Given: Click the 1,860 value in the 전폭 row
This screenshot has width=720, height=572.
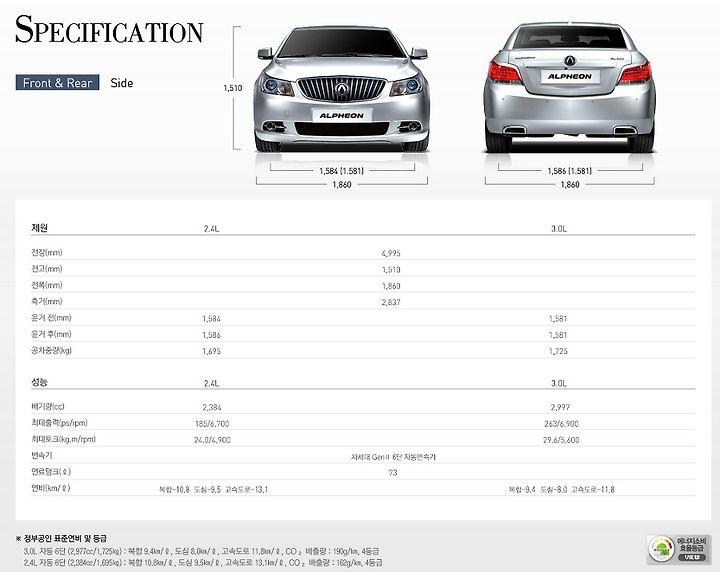Looking at the screenshot, I should coord(391,286).
